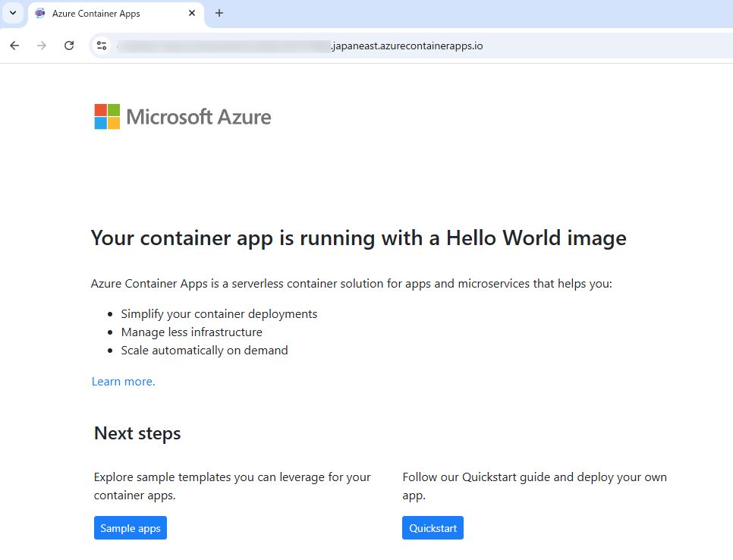Click the Hello World image heading
Viewport: 733px width, 560px height.
click(359, 238)
